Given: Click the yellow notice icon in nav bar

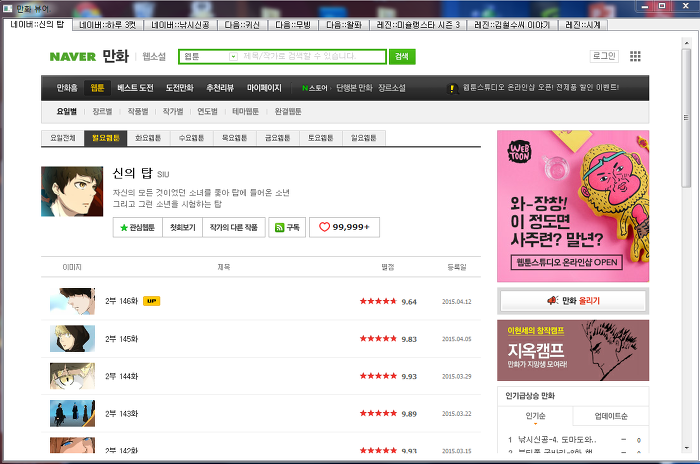Looking at the screenshot, I should [452, 88].
